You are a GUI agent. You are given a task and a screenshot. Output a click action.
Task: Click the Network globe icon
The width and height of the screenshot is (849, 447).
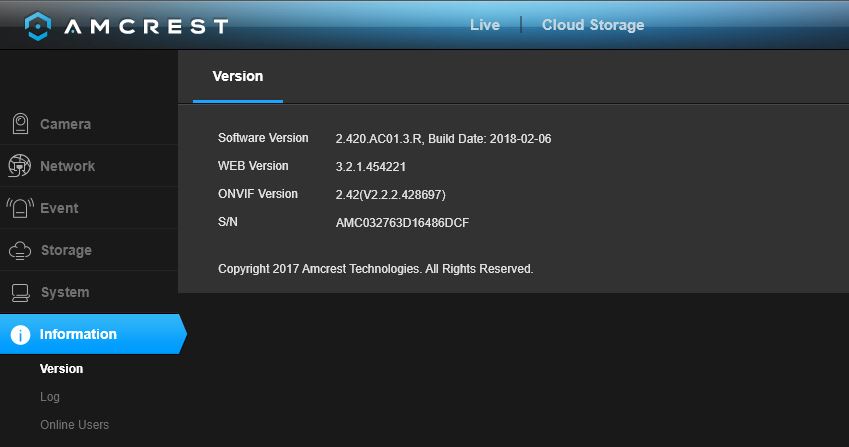(x=19, y=166)
